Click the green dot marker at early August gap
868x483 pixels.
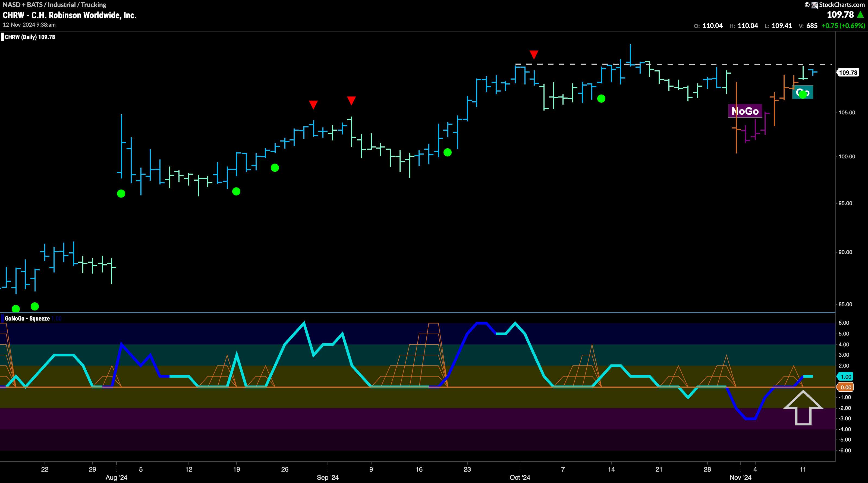click(x=121, y=193)
